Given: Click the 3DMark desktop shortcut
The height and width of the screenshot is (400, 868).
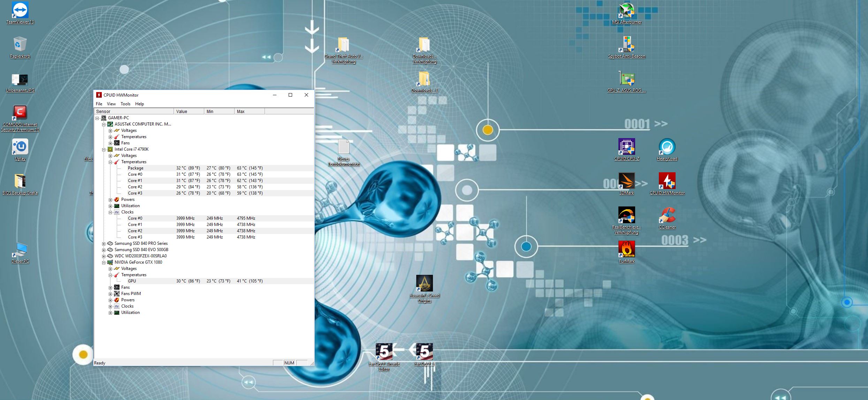Looking at the screenshot, I should (626, 181).
